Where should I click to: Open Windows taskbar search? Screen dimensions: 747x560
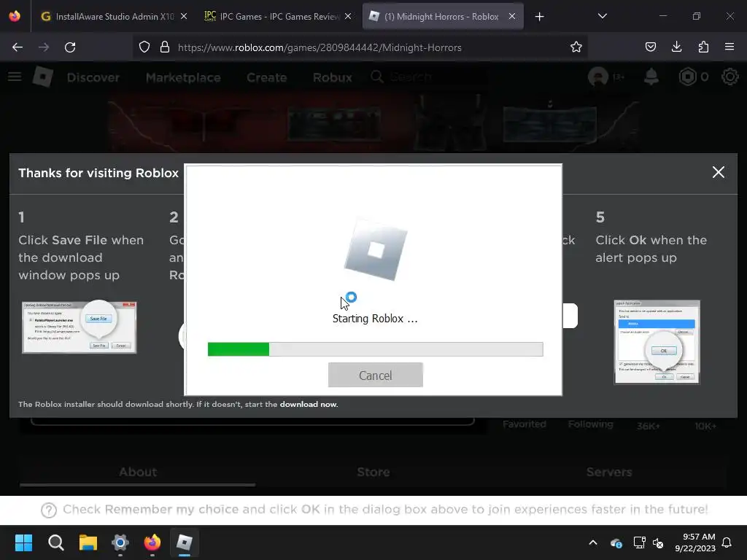click(x=55, y=542)
